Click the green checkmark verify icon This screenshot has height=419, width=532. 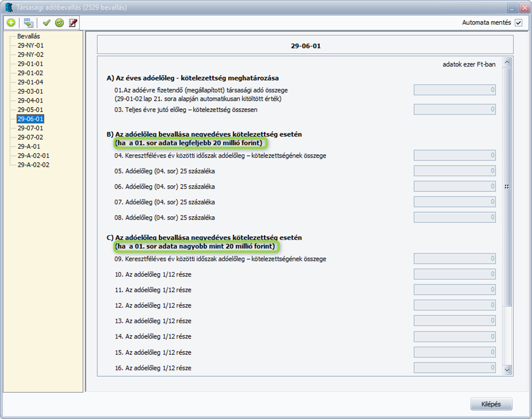coord(47,23)
